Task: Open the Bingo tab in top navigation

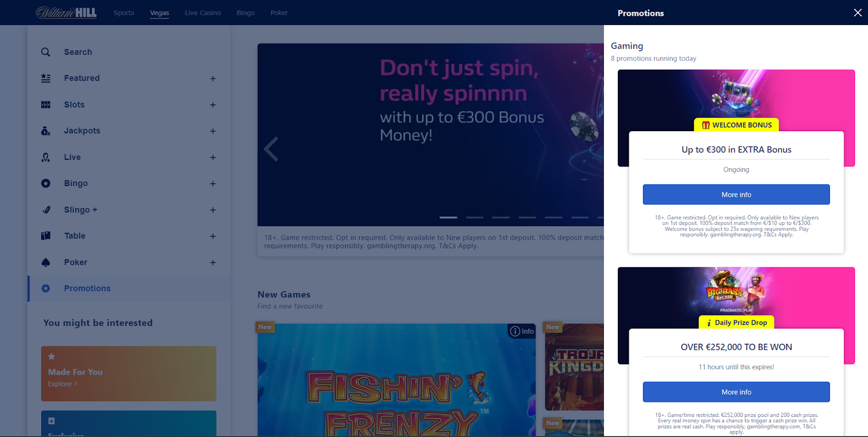Action: 246,12
